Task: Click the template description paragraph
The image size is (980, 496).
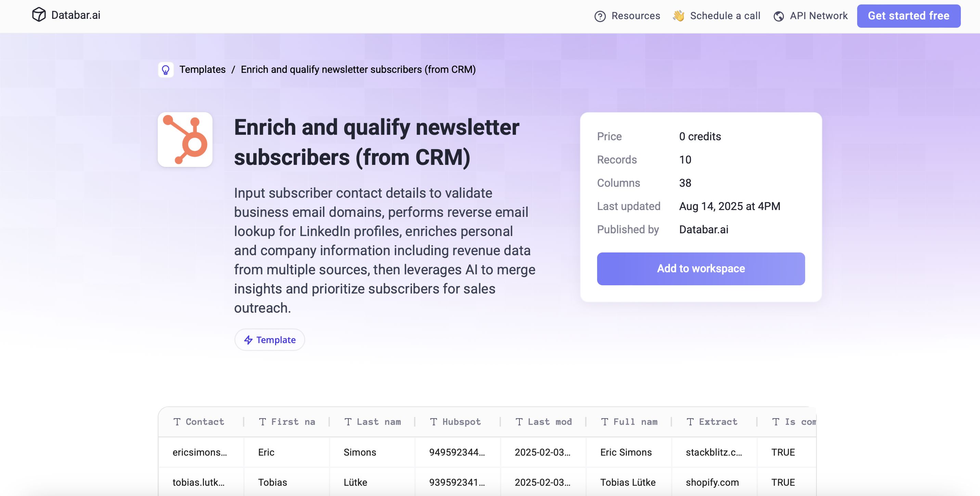Action: click(385, 250)
